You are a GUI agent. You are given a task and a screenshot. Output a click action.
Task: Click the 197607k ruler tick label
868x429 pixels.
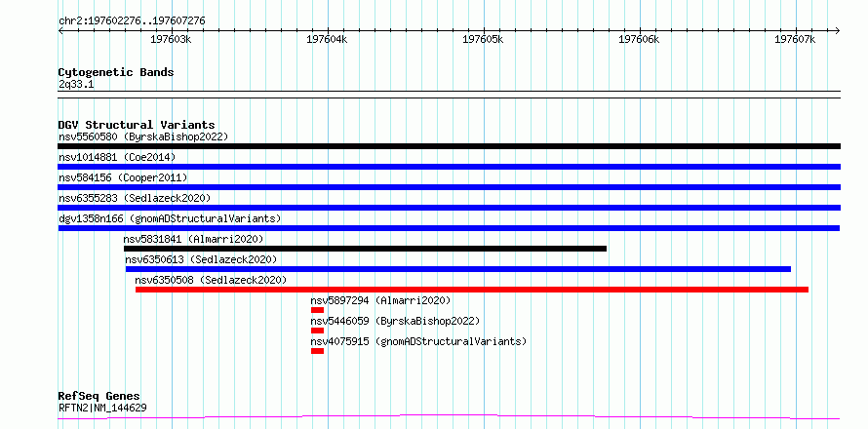point(796,40)
